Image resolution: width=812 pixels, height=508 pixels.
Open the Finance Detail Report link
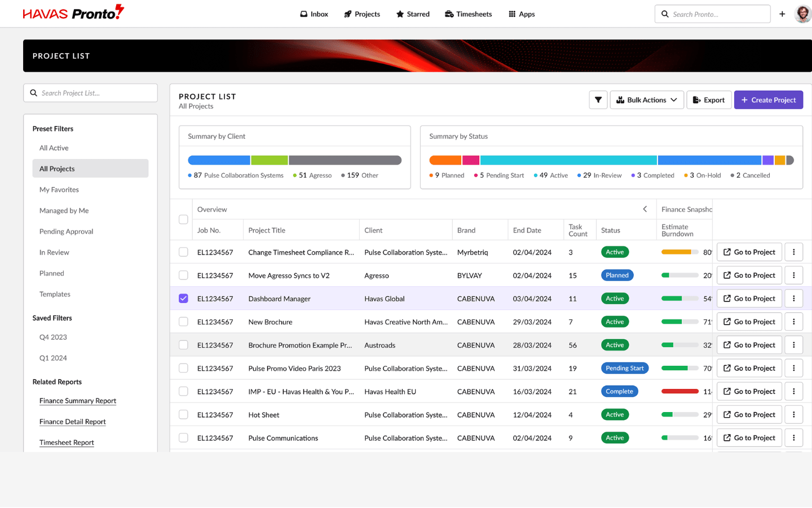pos(73,422)
